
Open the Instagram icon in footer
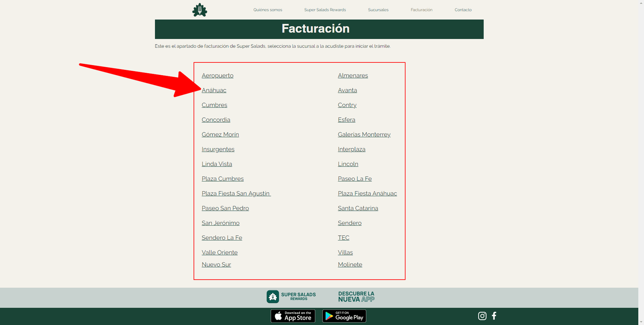(482, 316)
